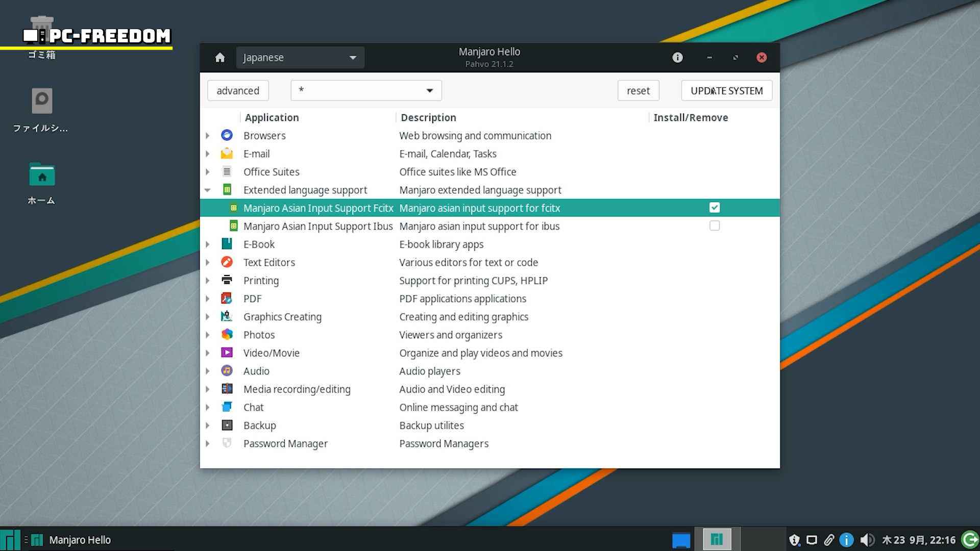980x551 pixels.
Task: Expand the Office Suites category
Action: point(207,172)
